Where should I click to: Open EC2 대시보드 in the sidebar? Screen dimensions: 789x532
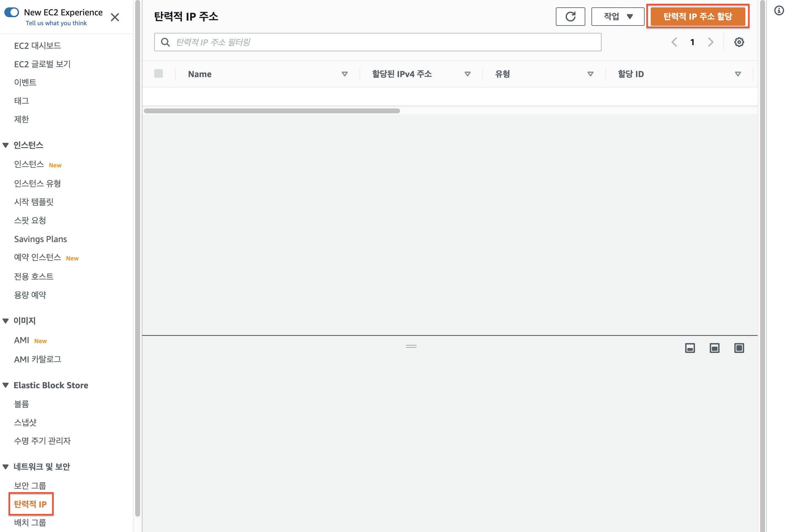37,45
